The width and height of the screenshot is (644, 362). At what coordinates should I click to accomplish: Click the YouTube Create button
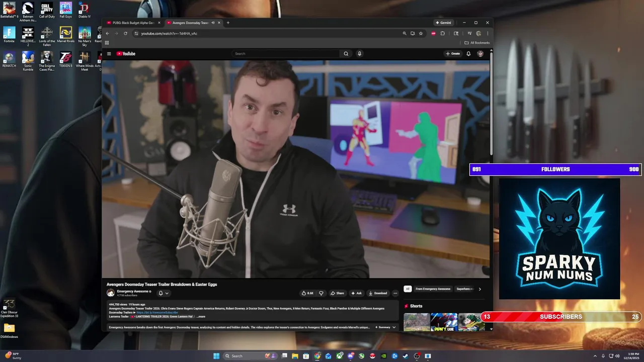point(453,54)
